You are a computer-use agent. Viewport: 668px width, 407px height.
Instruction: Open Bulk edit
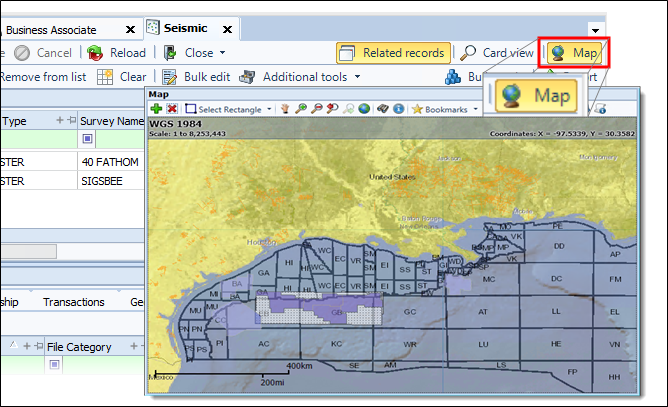click(x=196, y=77)
